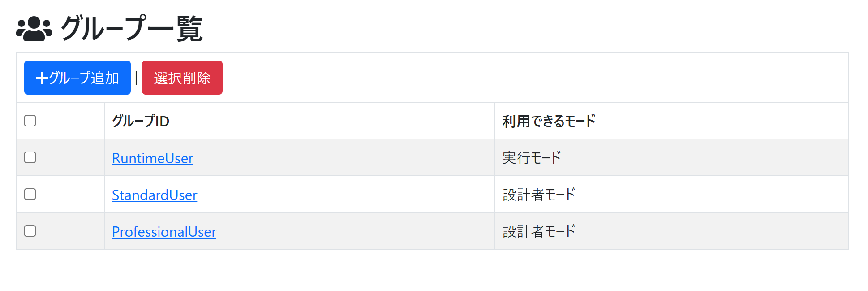The height and width of the screenshot is (291, 868).
Task: Click the 利用できるモード column header
Action: tap(549, 121)
